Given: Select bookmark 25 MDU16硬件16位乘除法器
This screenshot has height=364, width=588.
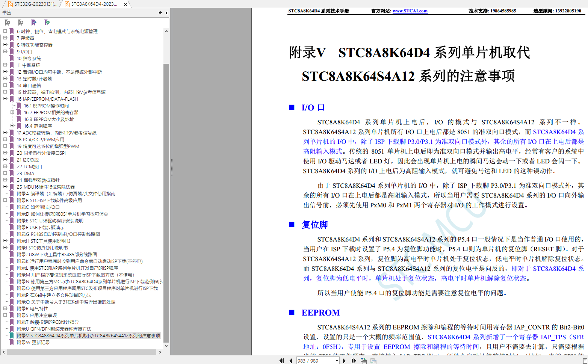Looking at the screenshot, I should click(x=46, y=187).
